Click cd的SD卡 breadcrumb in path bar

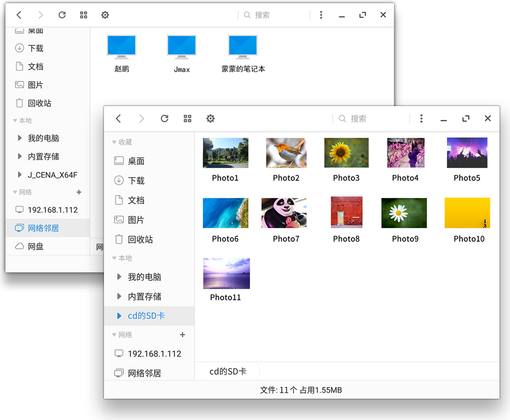click(228, 371)
